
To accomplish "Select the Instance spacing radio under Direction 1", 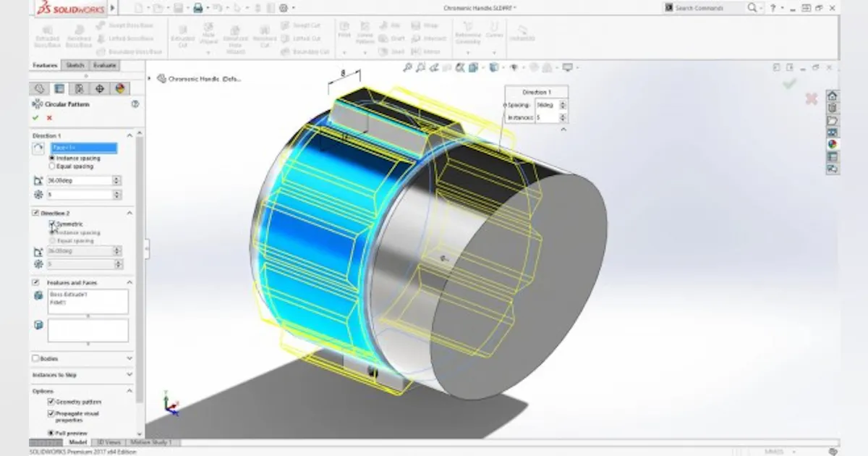I will 51,158.
